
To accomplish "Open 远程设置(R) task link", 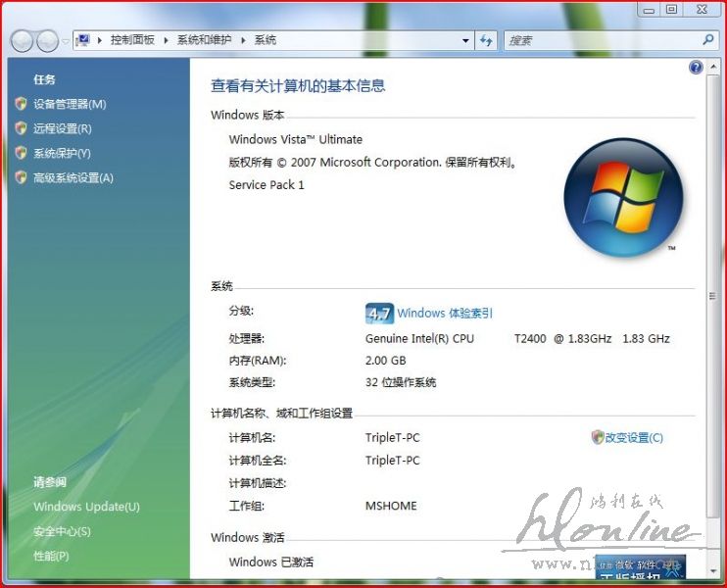I will (62, 128).
